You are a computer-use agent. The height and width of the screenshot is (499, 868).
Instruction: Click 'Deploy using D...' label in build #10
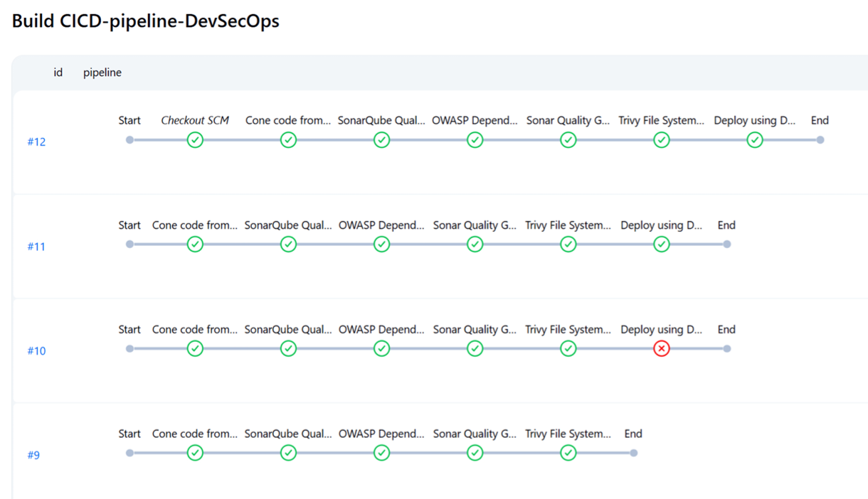click(x=662, y=330)
